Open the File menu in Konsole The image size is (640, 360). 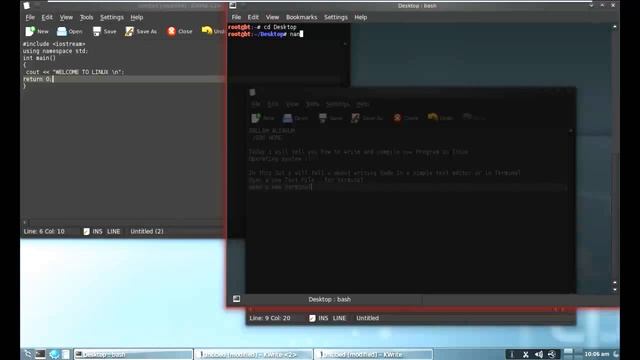[x=236, y=17]
